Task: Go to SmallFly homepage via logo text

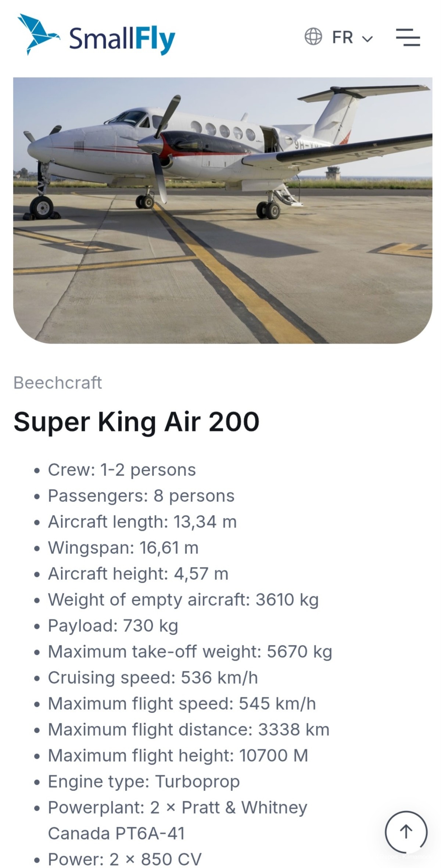Action: tap(122, 39)
